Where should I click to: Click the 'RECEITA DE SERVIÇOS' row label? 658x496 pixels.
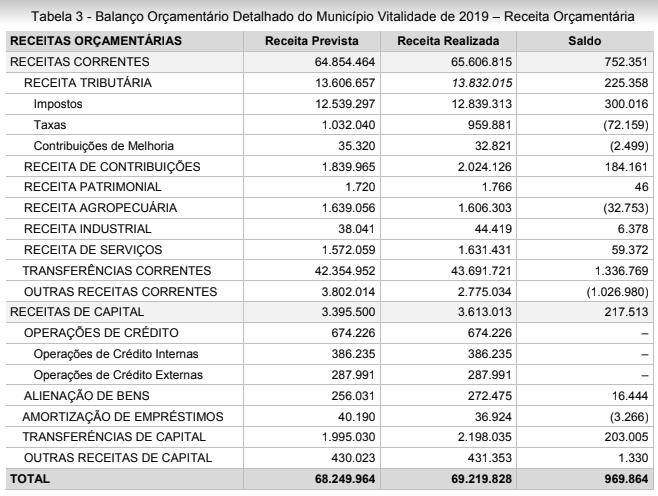93,250
